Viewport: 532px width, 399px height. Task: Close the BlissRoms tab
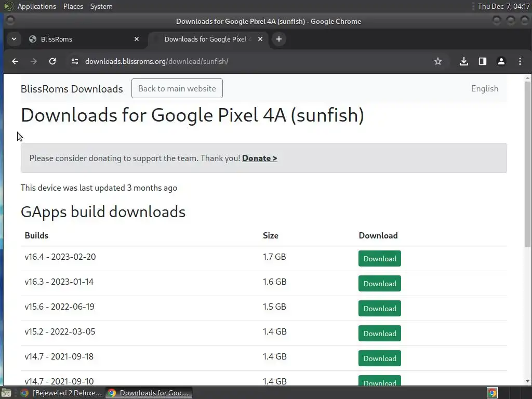pyautogui.click(x=137, y=39)
